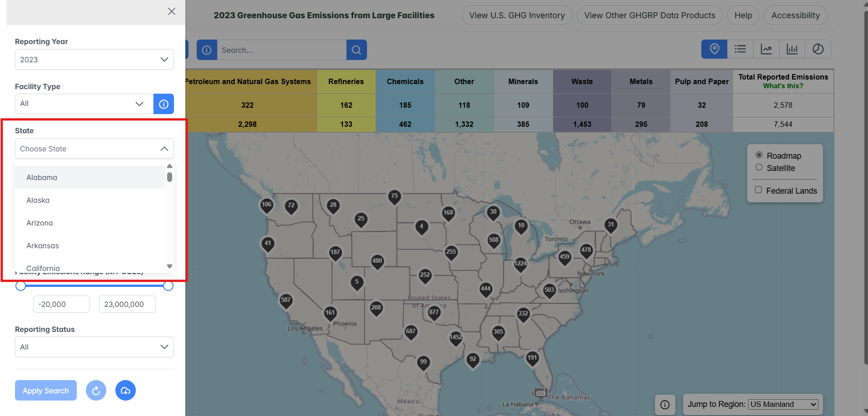Switch to the pie chart view icon
868x416 pixels.
(818, 49)
